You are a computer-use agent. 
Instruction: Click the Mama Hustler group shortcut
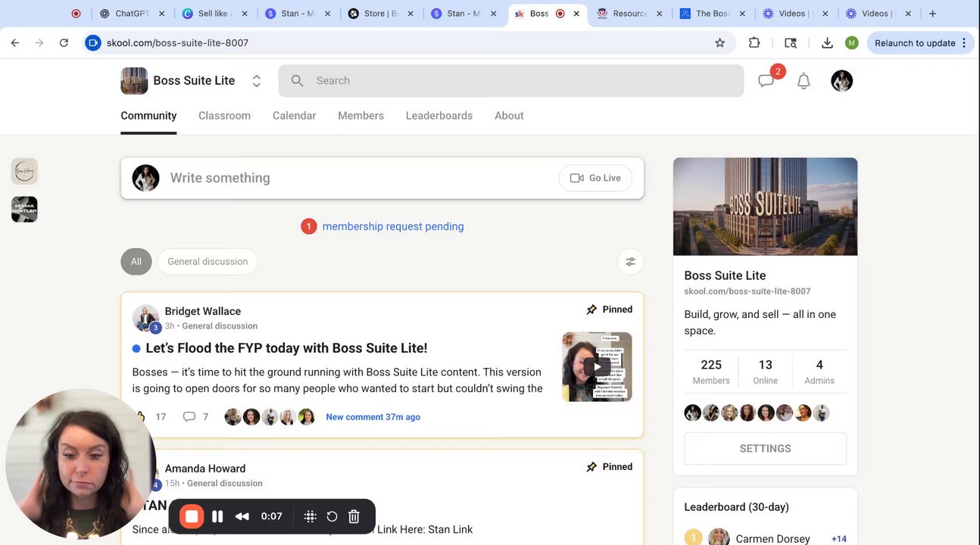click(x=24, y=209)
